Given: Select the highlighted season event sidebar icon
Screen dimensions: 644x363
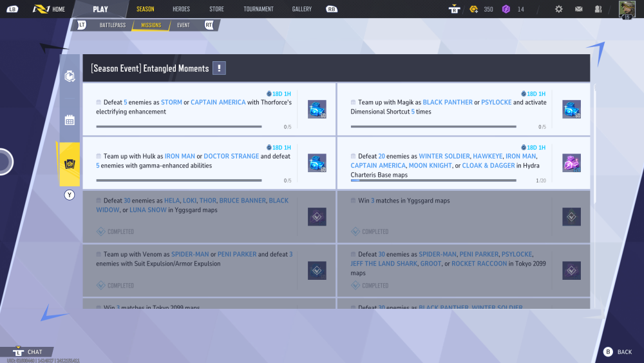Looking at the screenshot, I should tap(70, 164).
